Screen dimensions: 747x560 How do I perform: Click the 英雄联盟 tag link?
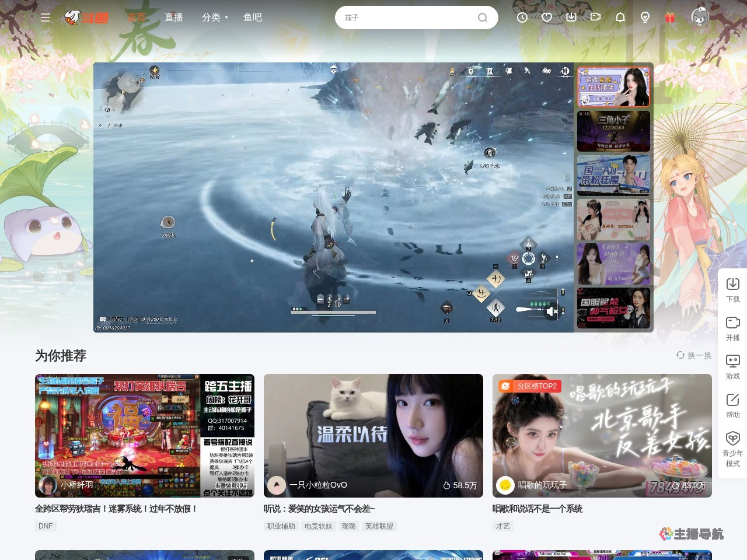click(379, 526)
